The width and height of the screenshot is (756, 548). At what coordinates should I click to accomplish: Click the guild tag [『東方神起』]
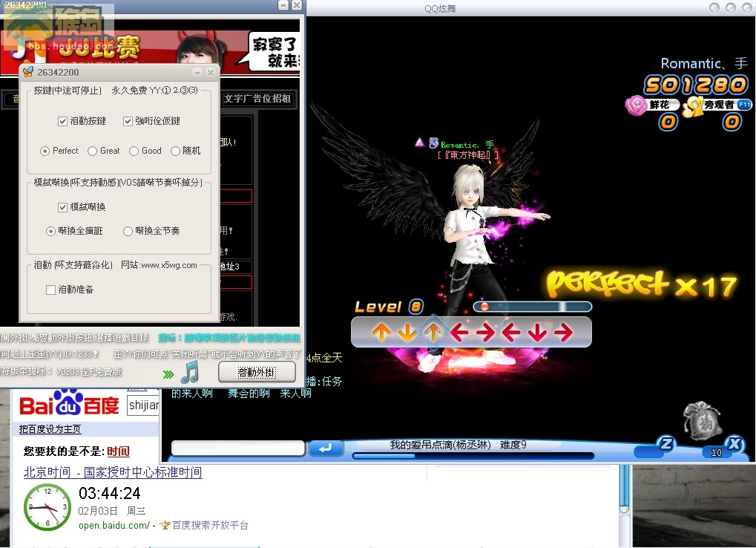tap(468, 155)
